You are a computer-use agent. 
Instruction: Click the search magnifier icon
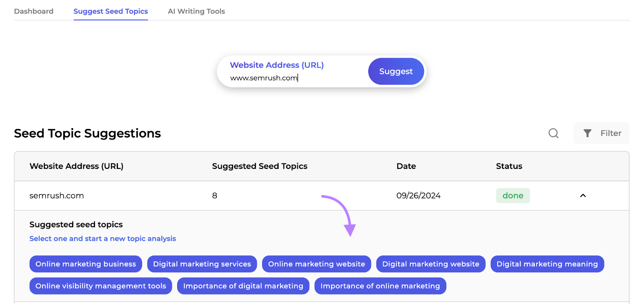[x=553, y=133]
